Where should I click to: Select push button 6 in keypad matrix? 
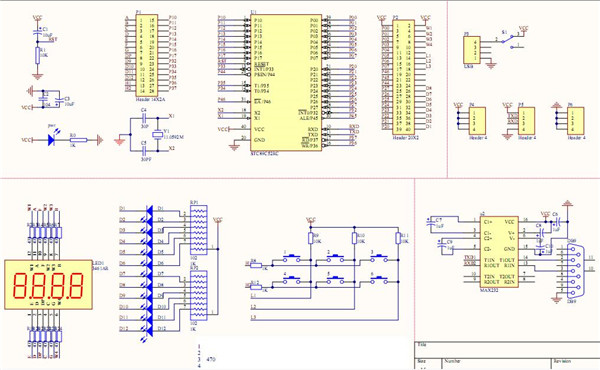click(379, 280)
